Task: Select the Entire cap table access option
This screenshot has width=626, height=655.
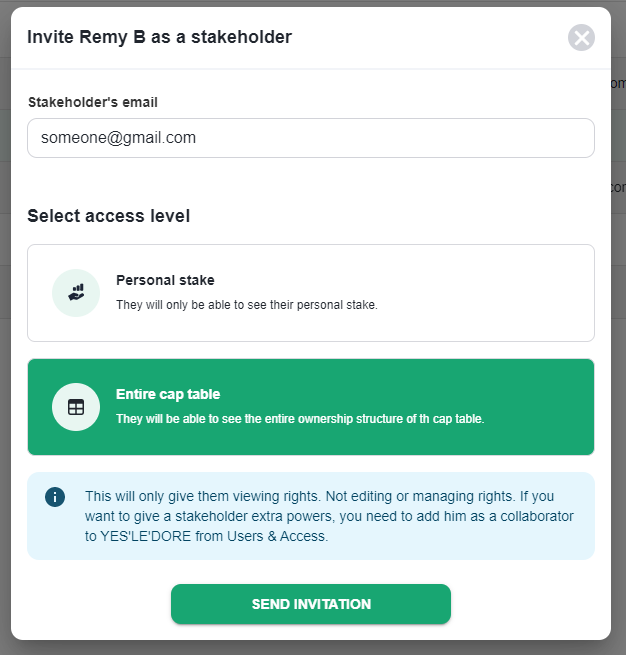Action: coord(310,407)
